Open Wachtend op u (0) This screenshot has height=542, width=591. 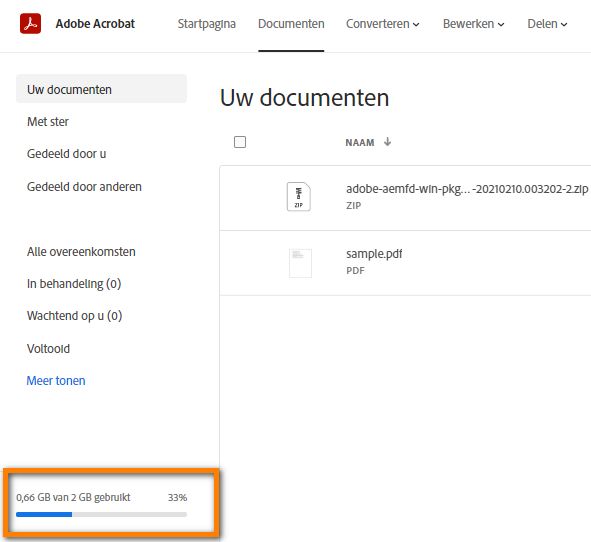point(75,316)
